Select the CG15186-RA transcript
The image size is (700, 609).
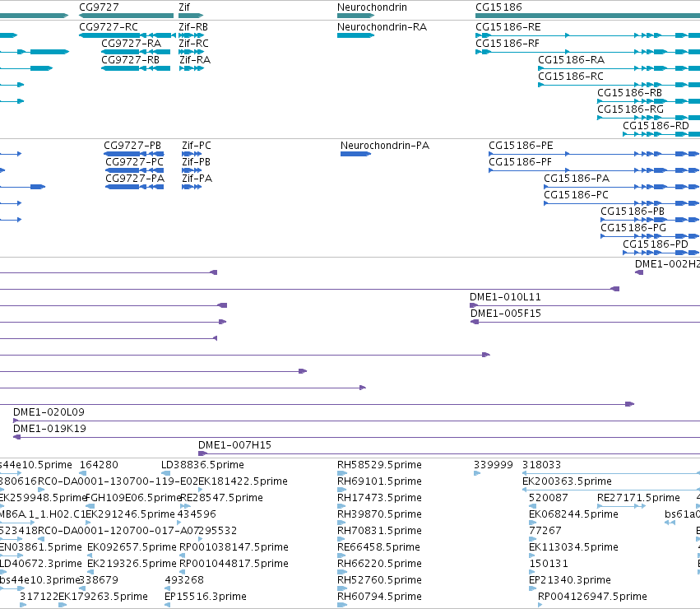571,60
